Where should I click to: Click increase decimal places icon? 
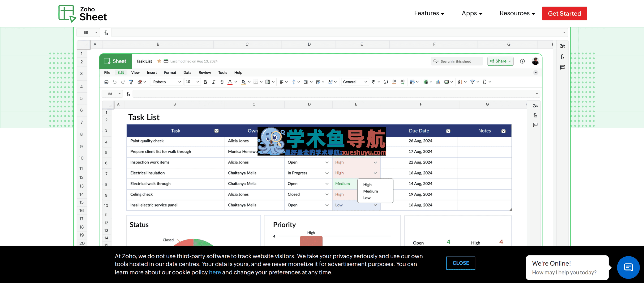click(x=402, y=82)
